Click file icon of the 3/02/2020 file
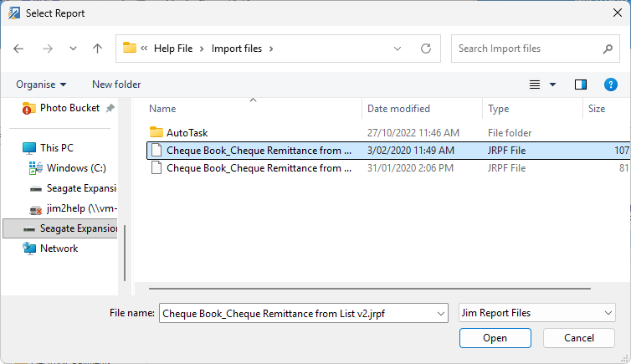 click(156, 150)
